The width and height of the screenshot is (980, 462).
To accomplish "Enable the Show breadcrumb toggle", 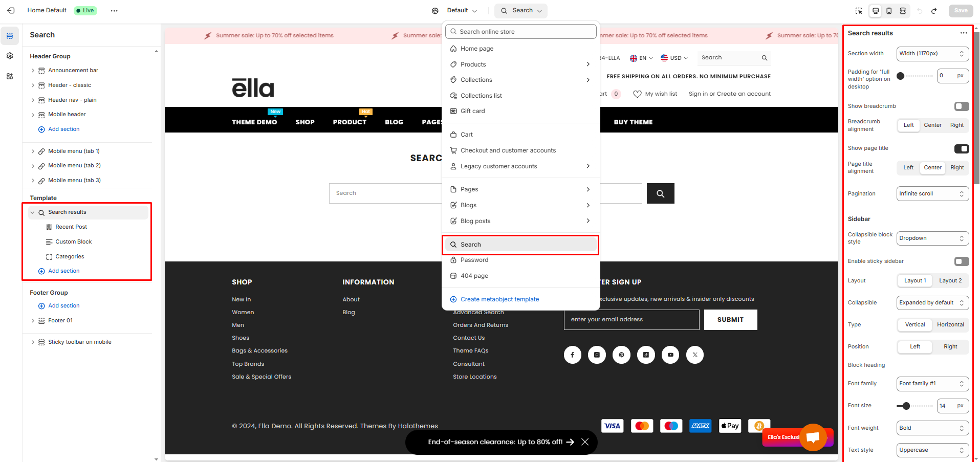I will coord(961,106).
